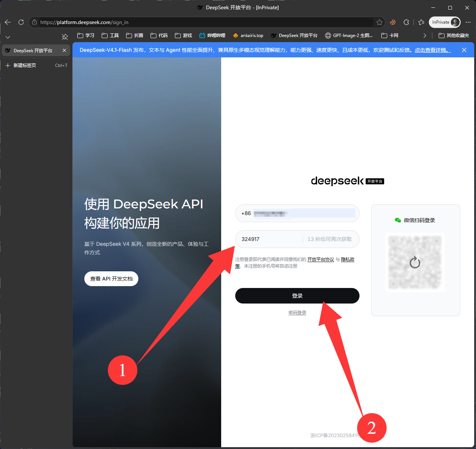Viewport: 476px width, 449px height.
Task: Click 新建标签页 to open a new tab
Action: click(36, 66)
